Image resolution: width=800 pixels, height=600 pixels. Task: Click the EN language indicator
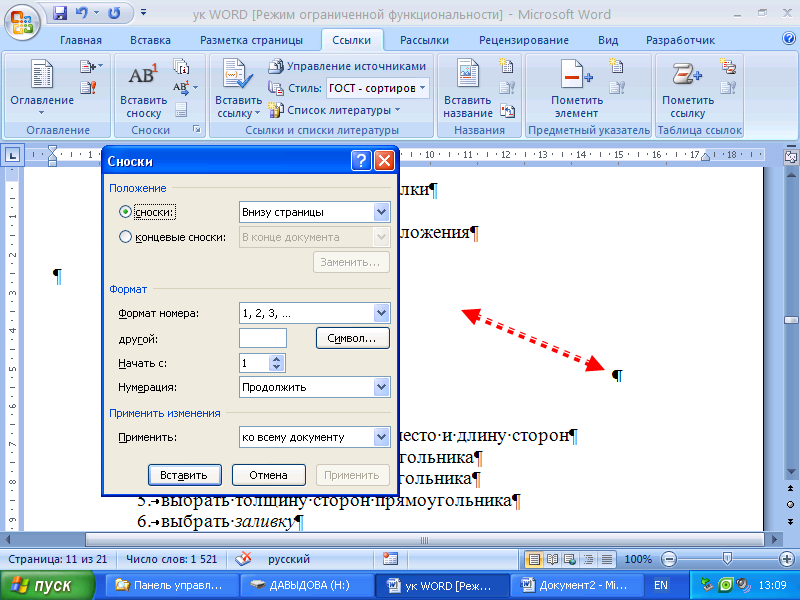point(661,585)
